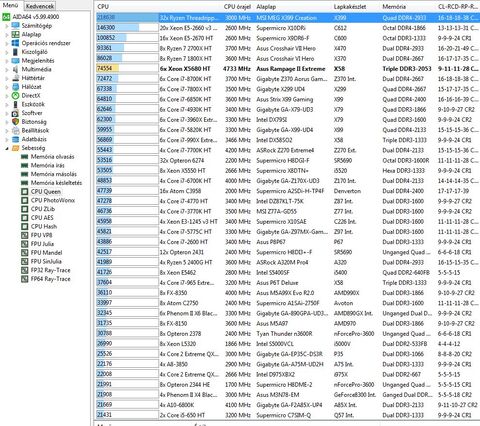
Task: Open the CPU AES benchmark
Action: tap(42, 218)
